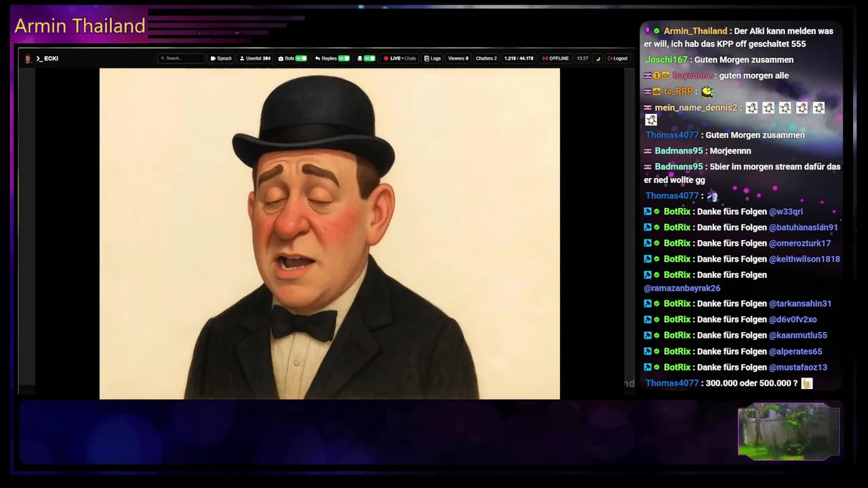Click the Replies arrow icon
Image resolution: width=868 pixels, height=488 pixels.
tap(317, 58)
